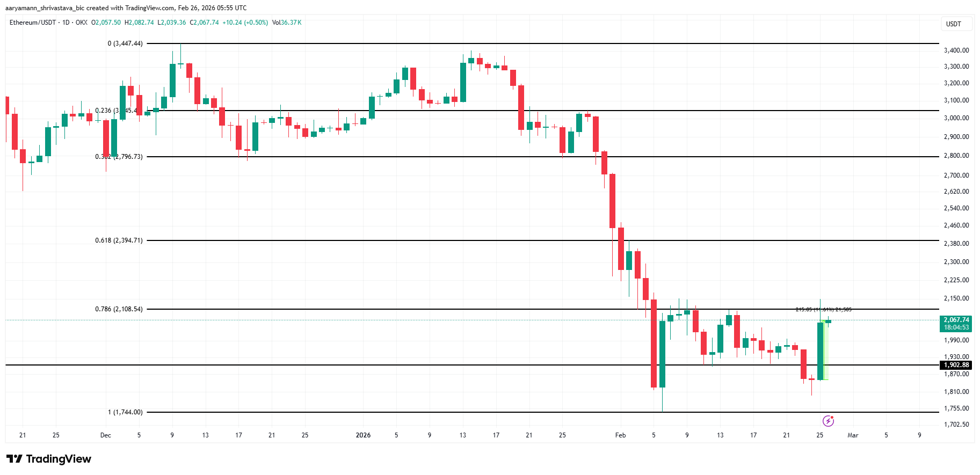Click the Vol 36.37K indicator label
This screenshot has width=980, height=475.
(287, 23)
